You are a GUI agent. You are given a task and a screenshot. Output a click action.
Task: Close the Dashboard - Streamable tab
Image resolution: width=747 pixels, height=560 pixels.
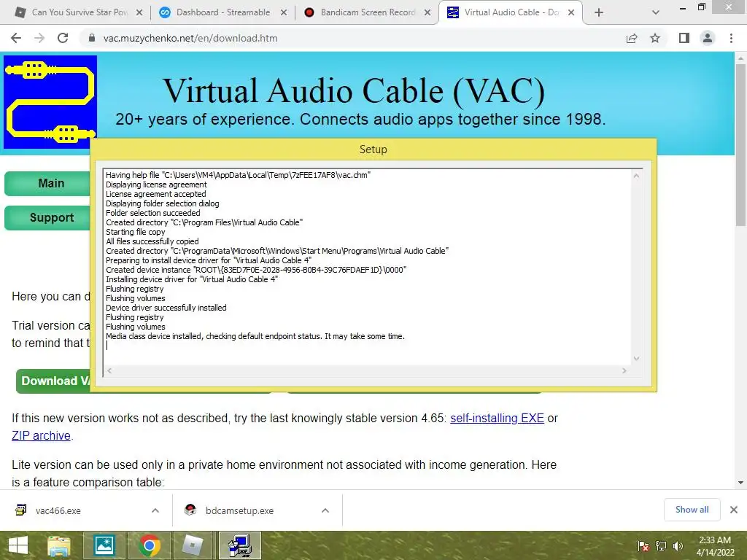coord(284,13)
